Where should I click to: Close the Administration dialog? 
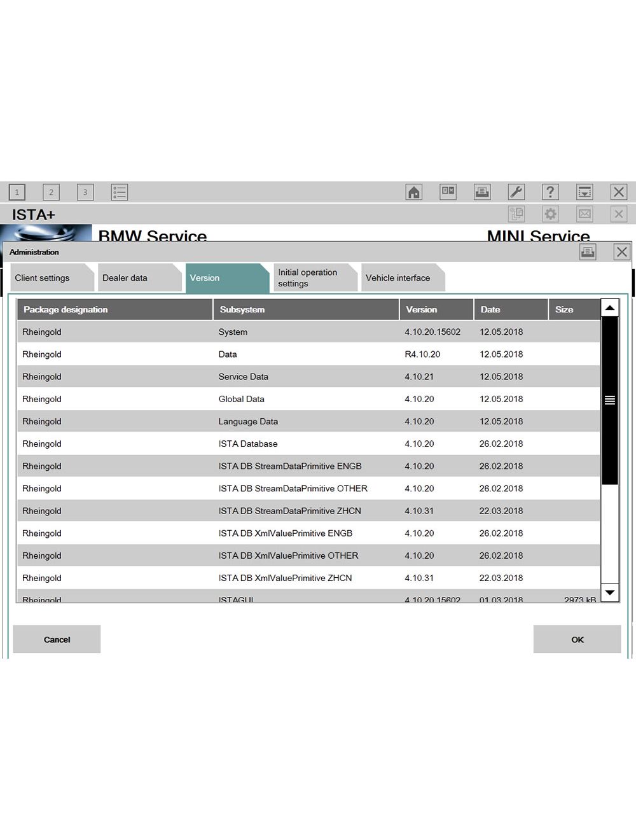[x=621, y=252]
